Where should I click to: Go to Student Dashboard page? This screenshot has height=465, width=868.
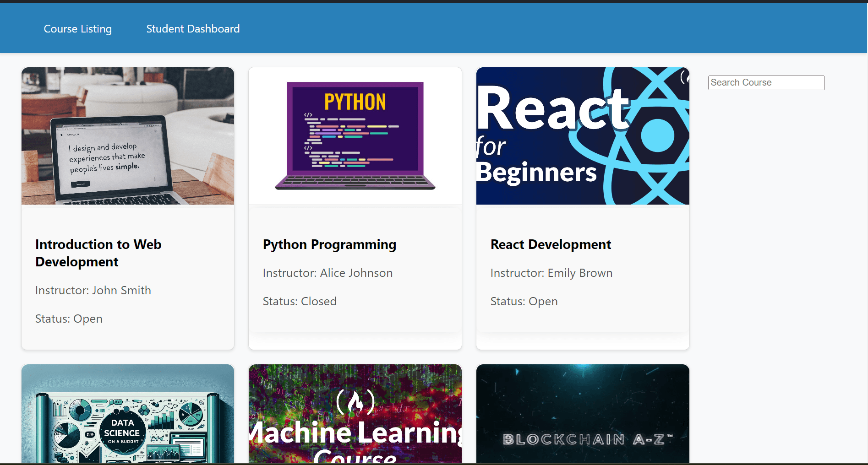click(x=193, y=29)
